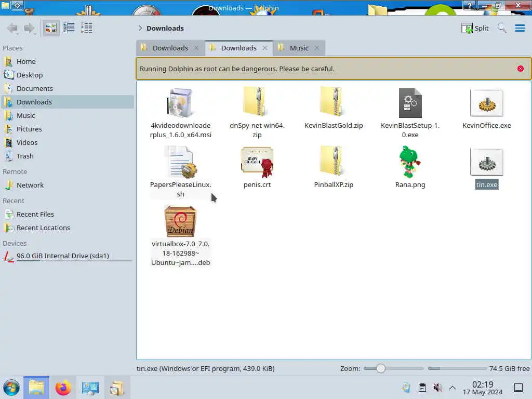The image size is (532, 399).
Task: Expand the breadcrumb chevron before Downloads
Action: tap(140, 28)
